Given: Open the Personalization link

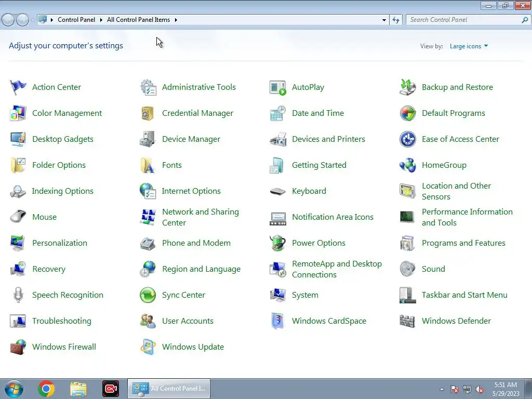Looking at the screenshot, I should (60, 243).
